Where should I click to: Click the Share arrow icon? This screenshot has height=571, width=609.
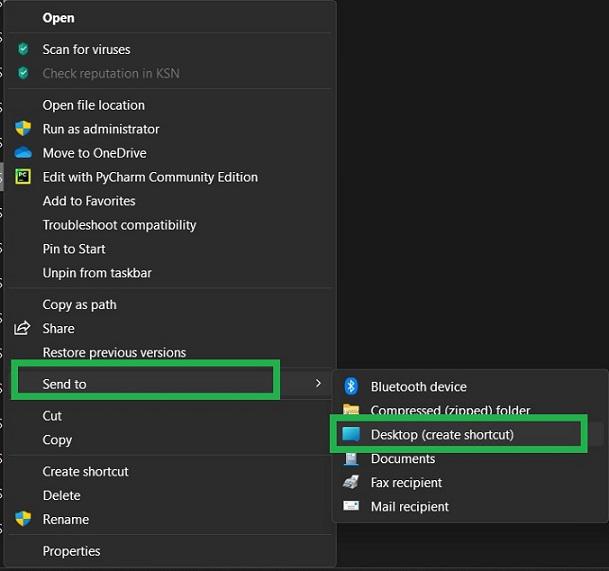point(23,328)
